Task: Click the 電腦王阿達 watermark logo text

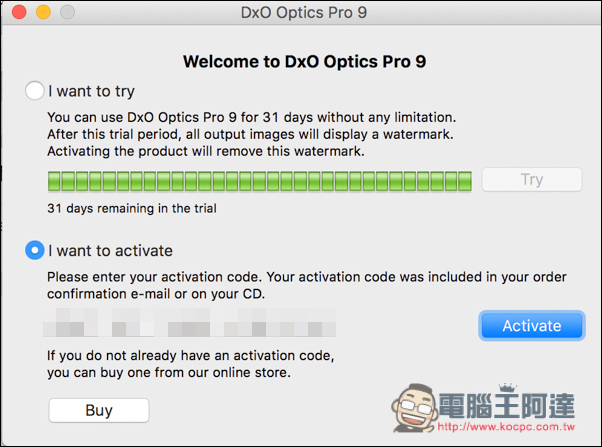Action: click(507, 406)
